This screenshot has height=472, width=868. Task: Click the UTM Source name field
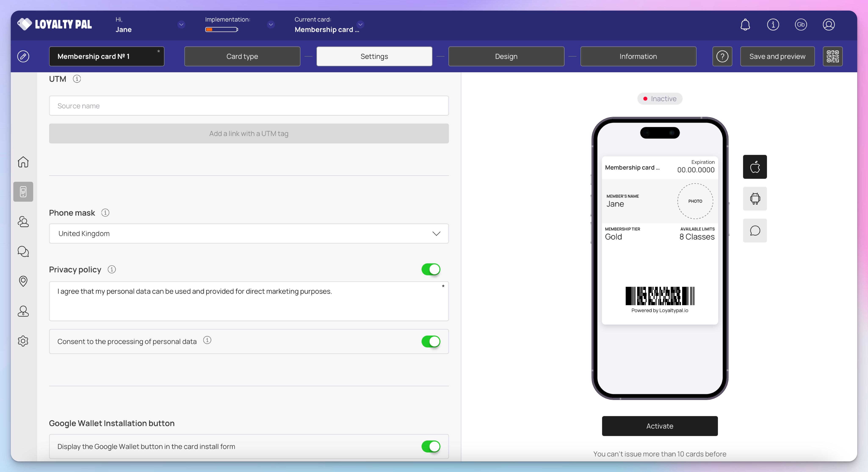click(249, 106)
